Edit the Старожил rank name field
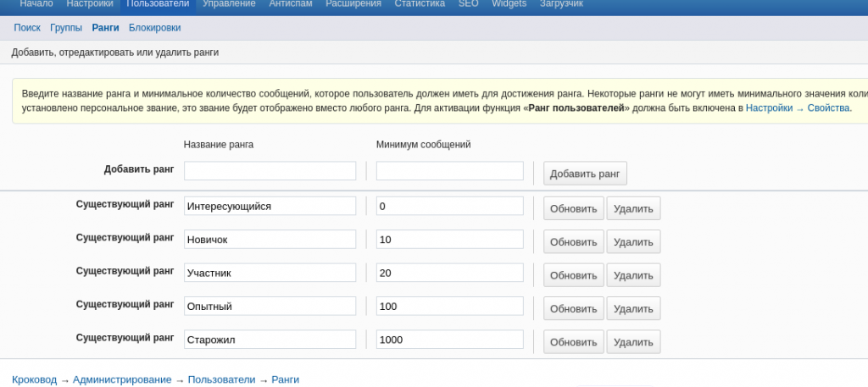 (x=270, y=340)
